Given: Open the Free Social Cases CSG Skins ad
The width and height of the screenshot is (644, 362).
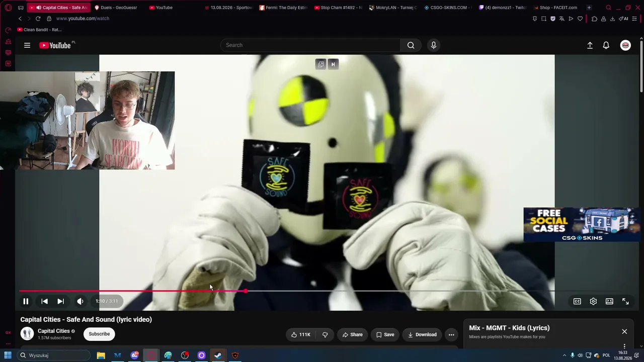Looking at the screenshot, I should (582, 224).
